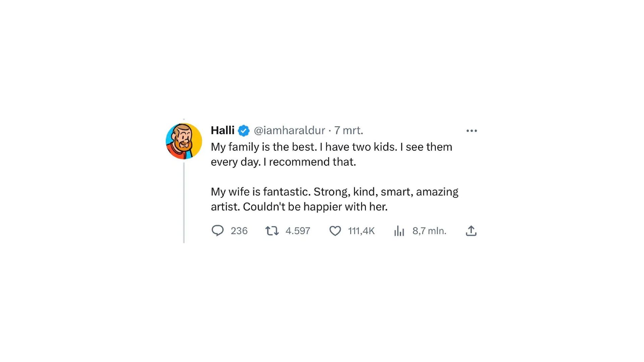644x362 pixels.
Task: Click the display name Halli
Action: [222, 130]
